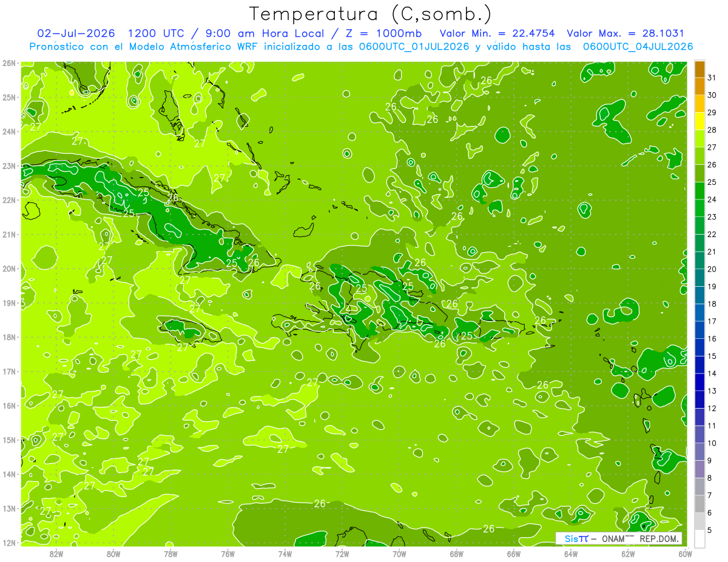Click the longitude axis label "80W"
This screenshot has height=562, width=728.
(x=113, y=554)
